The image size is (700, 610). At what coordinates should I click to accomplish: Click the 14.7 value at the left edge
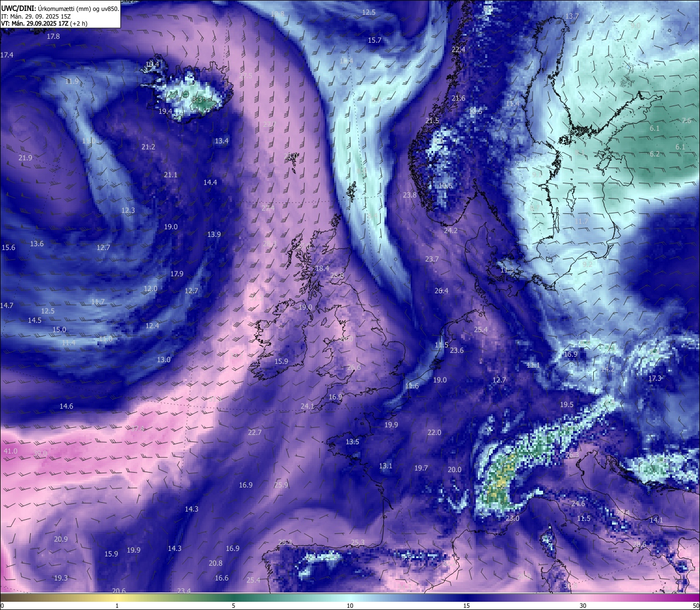click(7, 306)
